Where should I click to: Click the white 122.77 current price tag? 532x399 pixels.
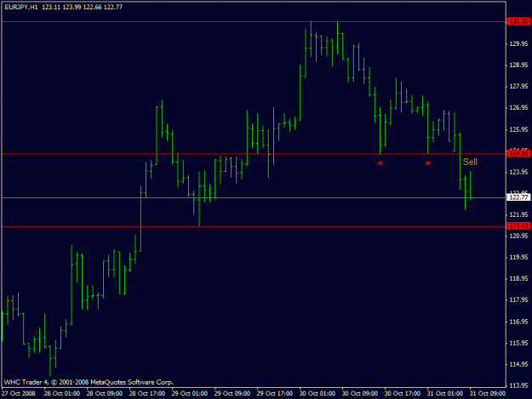tap(518, 197)
